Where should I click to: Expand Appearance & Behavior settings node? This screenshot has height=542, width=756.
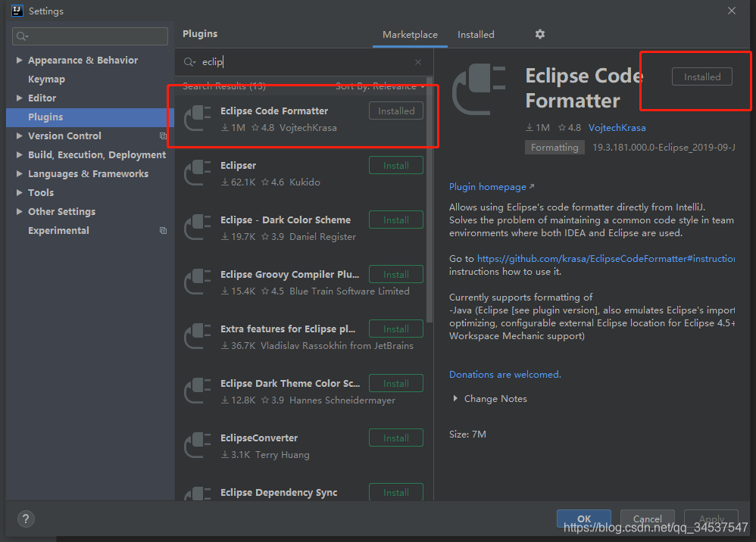[x=19, y=61]
